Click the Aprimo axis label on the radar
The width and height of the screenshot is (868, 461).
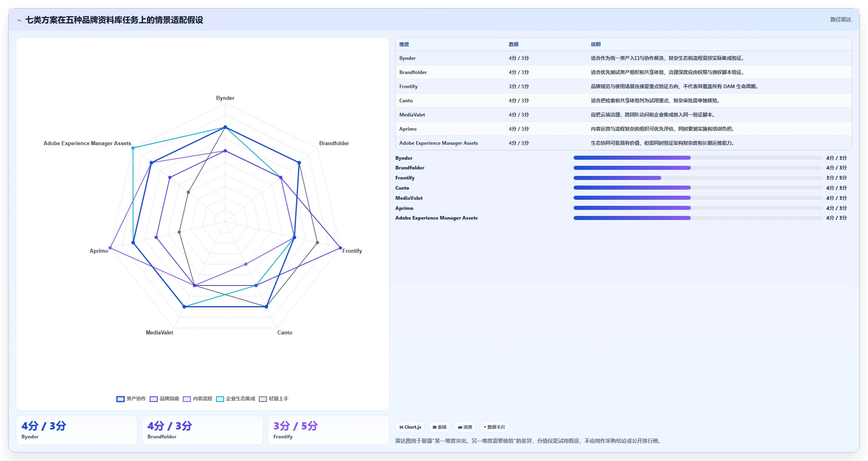[99, 251]
